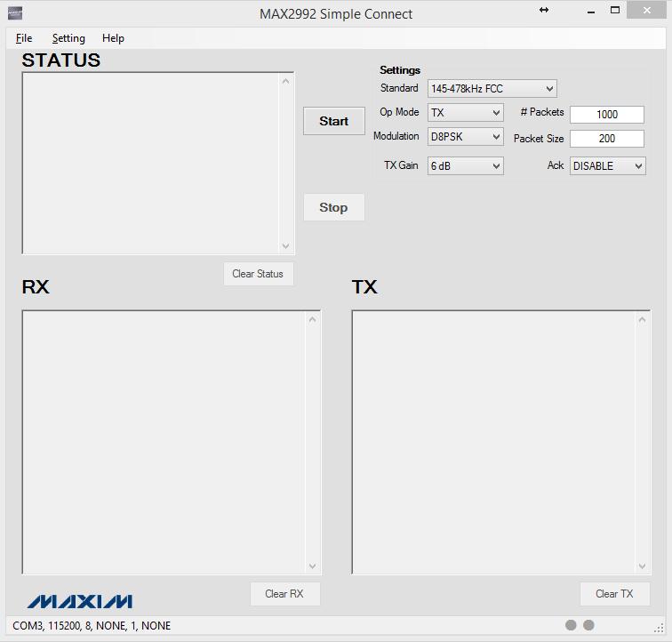Click the TX box scroll down arrow
This screenshot has width=672, height=642.
[x=642, y=566]
